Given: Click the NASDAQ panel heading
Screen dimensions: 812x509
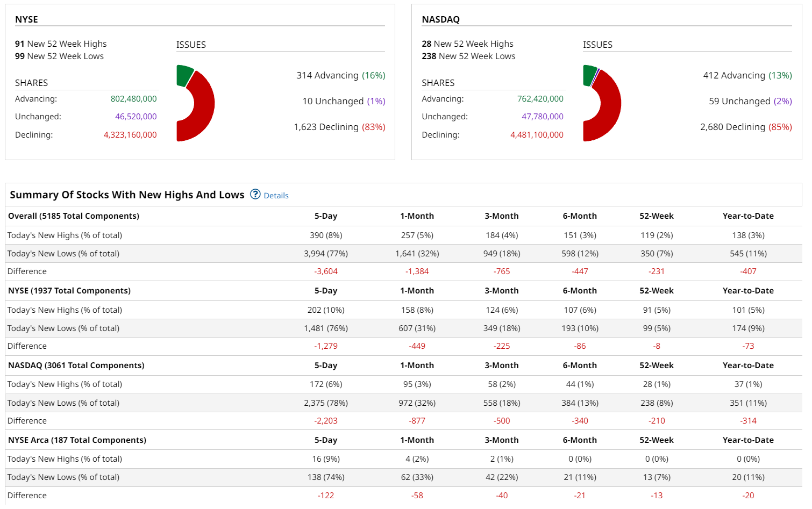Looking at the screenshot, I should 440,19.
